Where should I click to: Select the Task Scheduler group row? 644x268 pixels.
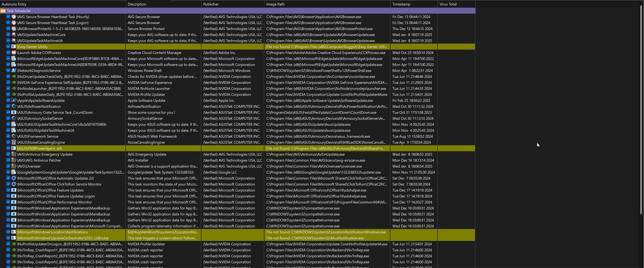click(x=238, y=11)
